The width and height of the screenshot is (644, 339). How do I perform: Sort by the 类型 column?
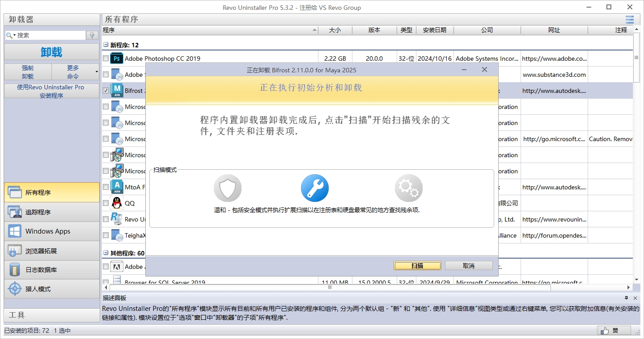click(x=407, y=30)
